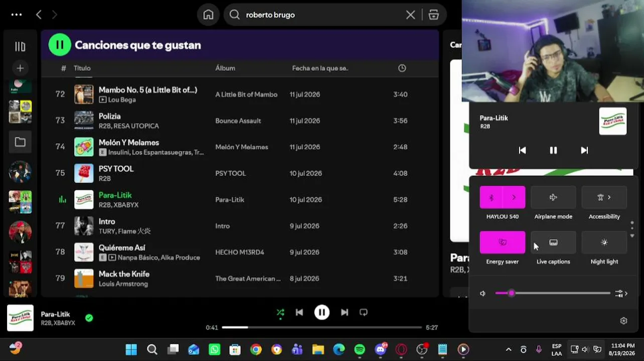Seek in Spotify song progress bar
This screenshot has width=644, height=361.
322,327
